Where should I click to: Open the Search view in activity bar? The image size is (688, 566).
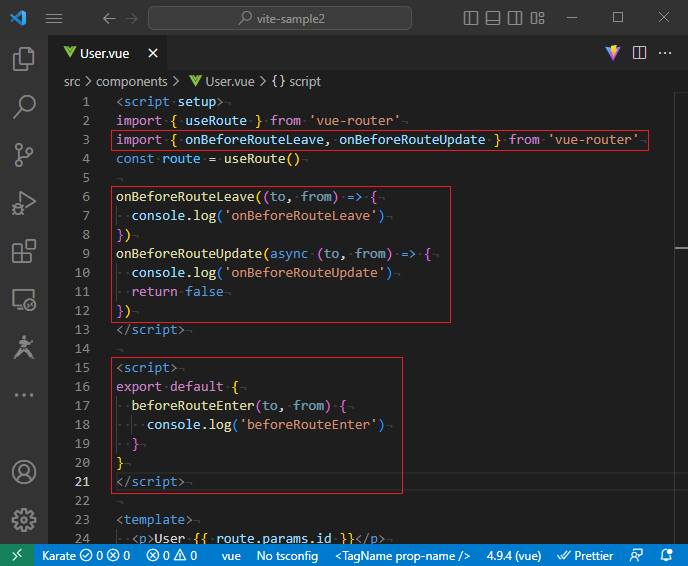pyautogui.click(x=24, y=107)
